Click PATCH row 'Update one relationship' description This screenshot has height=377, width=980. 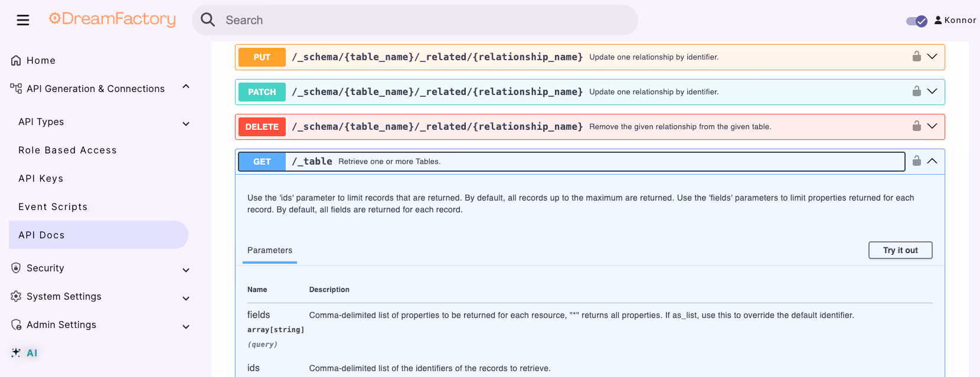coord(654,92)
